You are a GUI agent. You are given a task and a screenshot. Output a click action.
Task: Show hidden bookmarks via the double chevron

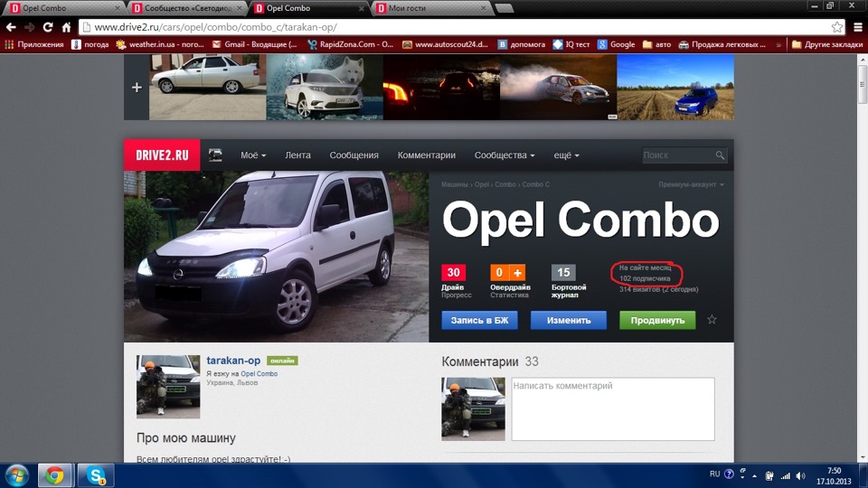coord(778,44)
